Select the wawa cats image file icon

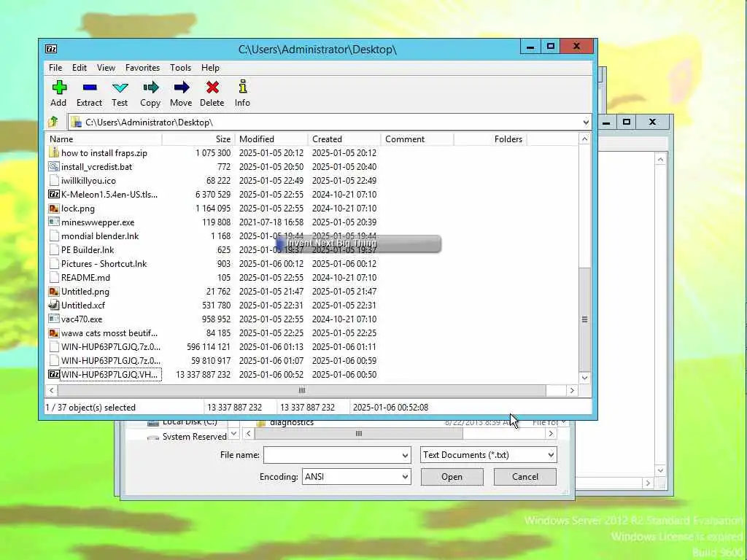pos(54,332)
